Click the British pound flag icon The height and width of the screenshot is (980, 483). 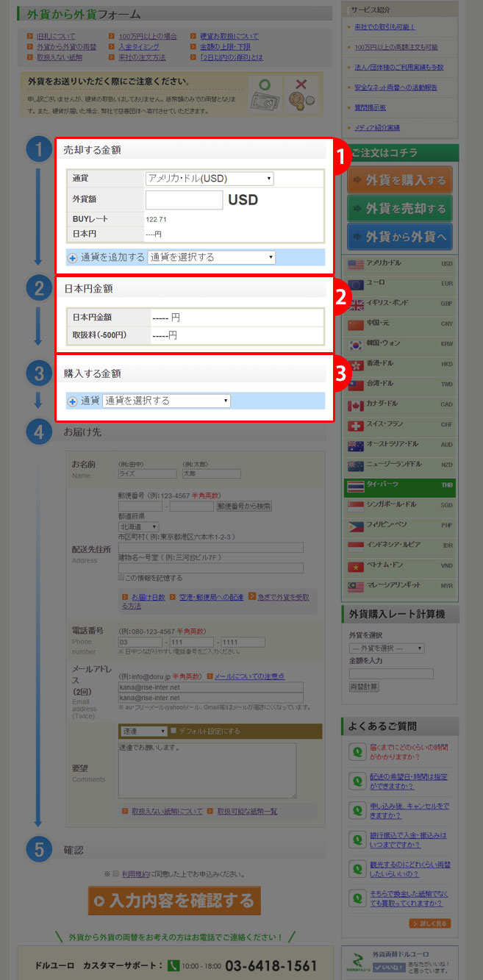click(357, 304)
